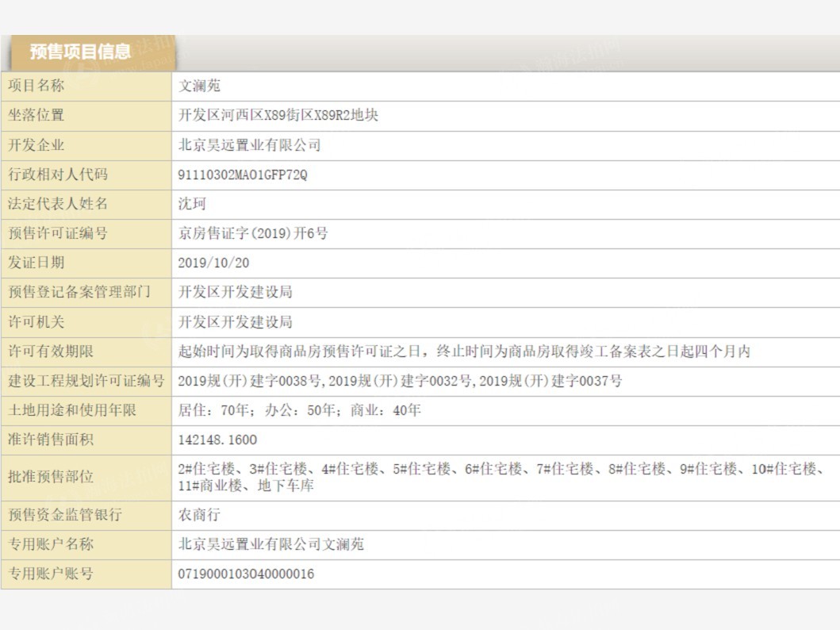
Task: Click 开发区开发建设局 in the 预售登记备案管理部门 row
Action: [x=235, y=292]
